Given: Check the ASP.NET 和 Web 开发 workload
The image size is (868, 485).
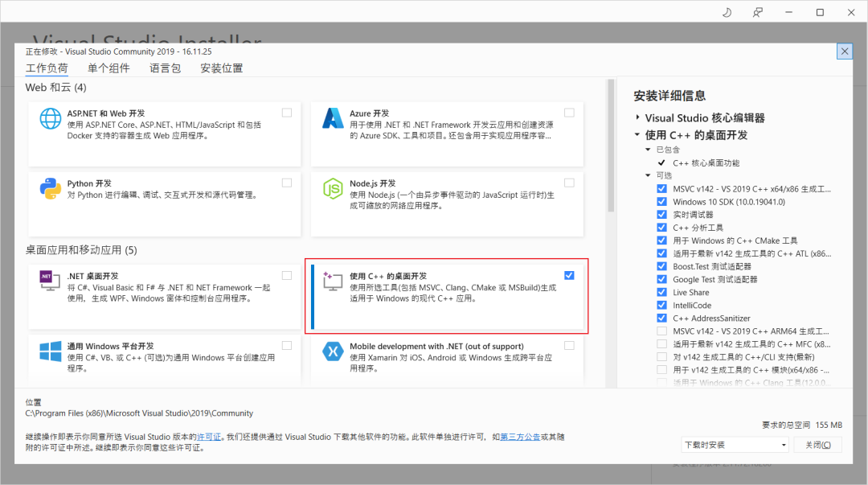Looking at the screenshot, I should (x=287, y=113).
